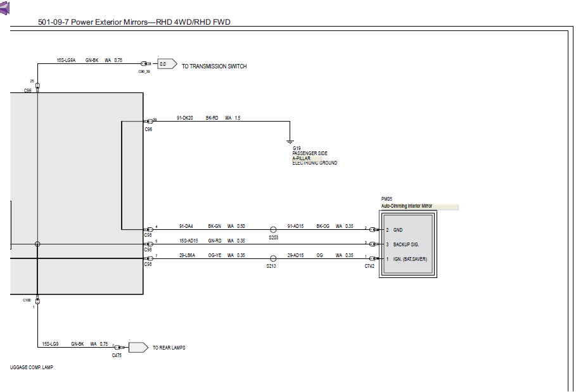Image resolution: width=576 pixels, height=392 pixels.
Task: Select the G19 ground symbol
Action: pyautogui.click(x=290, y=142)
